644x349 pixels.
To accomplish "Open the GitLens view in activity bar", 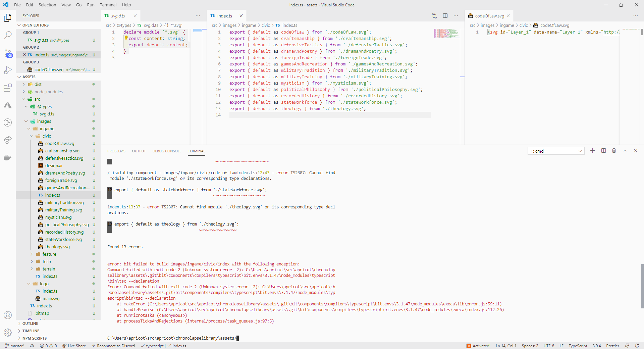I will (8, 122).
